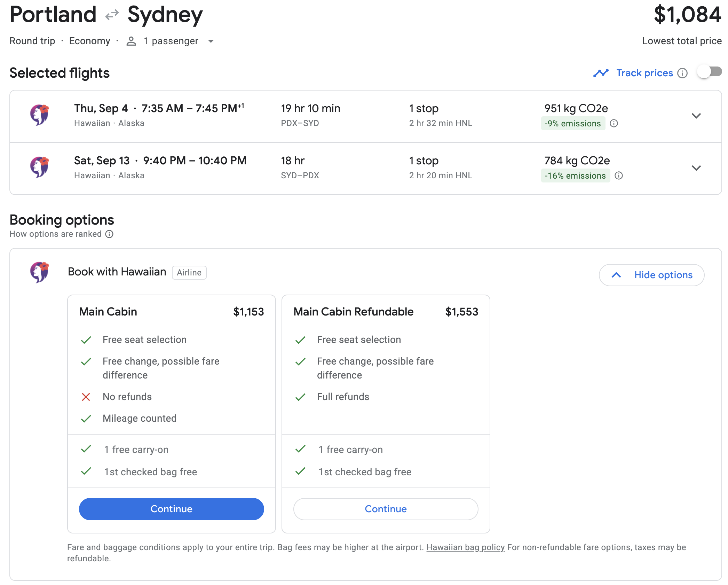
Task: Click the Main Cabin Refundable title
Action: click(353, 312)
